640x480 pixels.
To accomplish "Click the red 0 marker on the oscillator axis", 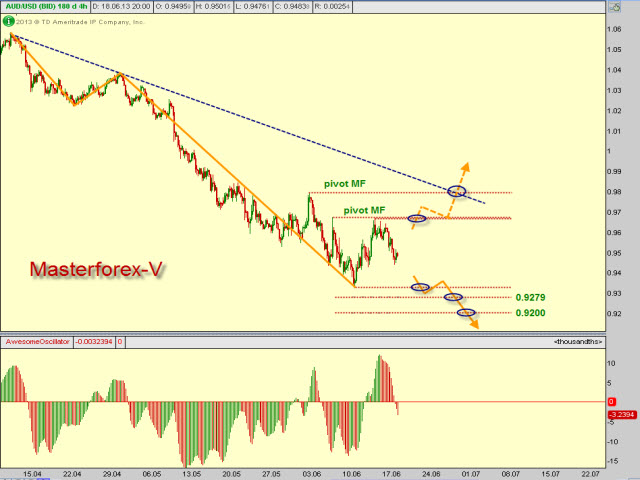I will tap(611, 402).
